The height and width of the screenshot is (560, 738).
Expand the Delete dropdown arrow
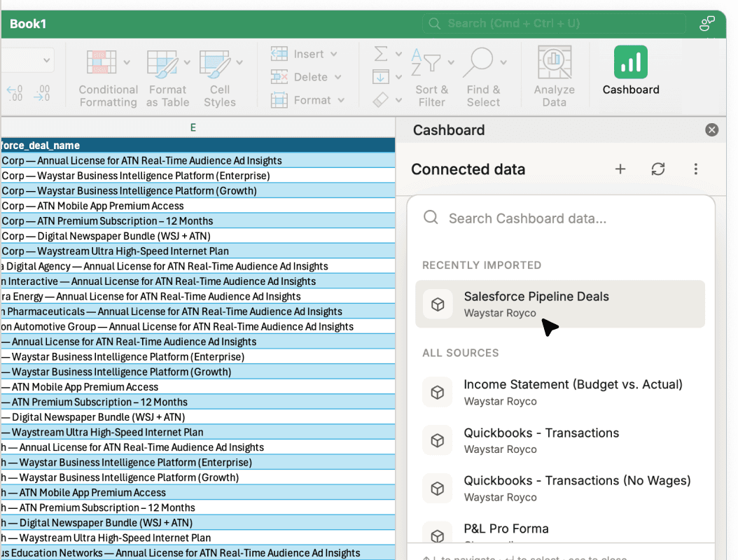(x=338, y=77)
